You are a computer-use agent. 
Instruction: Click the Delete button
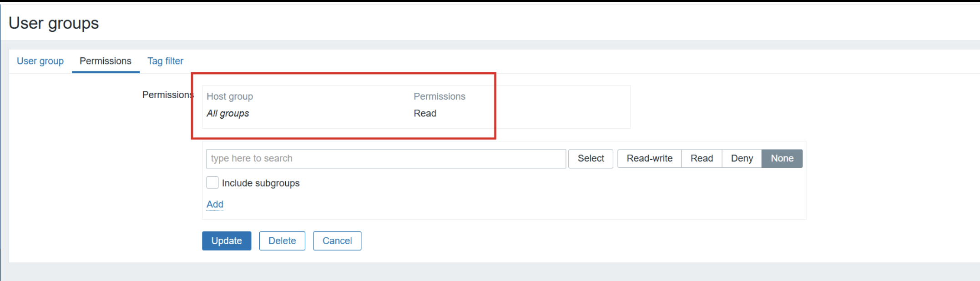(x=282, y=241)
